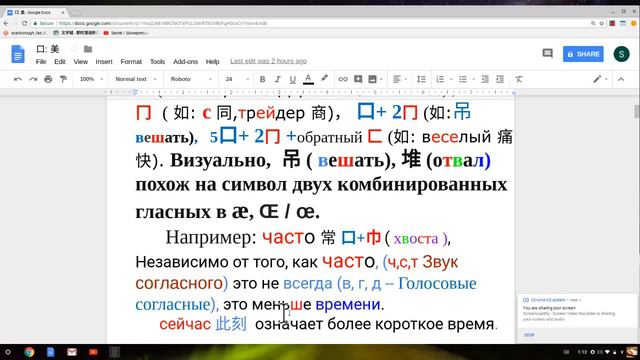Screen dimensions: 640x360
Task: Open the text alignment dropdown
Action: tap(400, 79)
